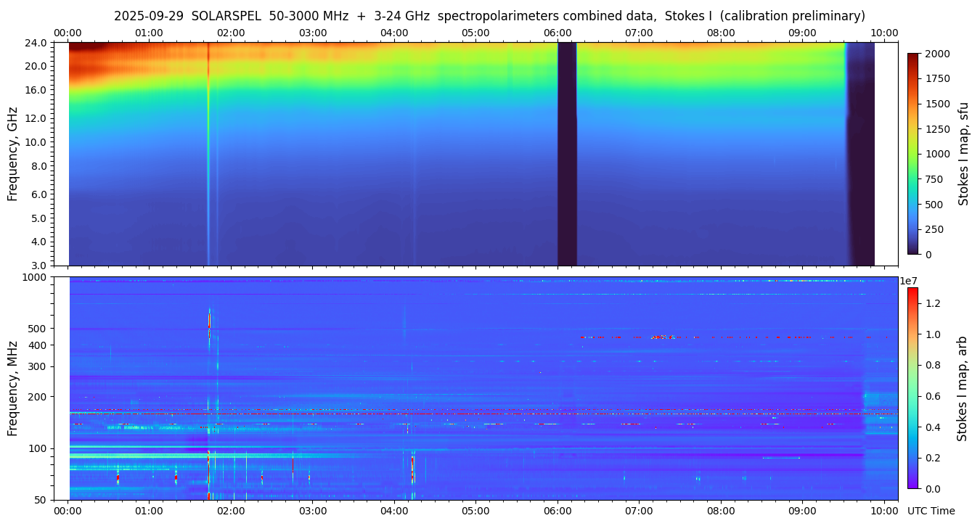Click the upper colorbar labeled Stokes I map, sfu
980x526 pixels.
913,153
